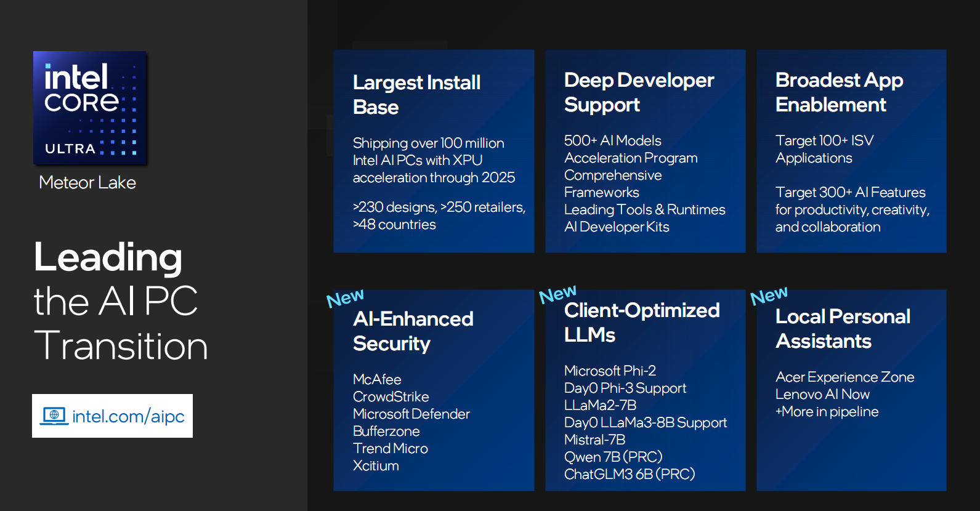Click 'CrowdStrike' in the security list
The width and height of the screenshot is (980, 511).
coord(391,396)
